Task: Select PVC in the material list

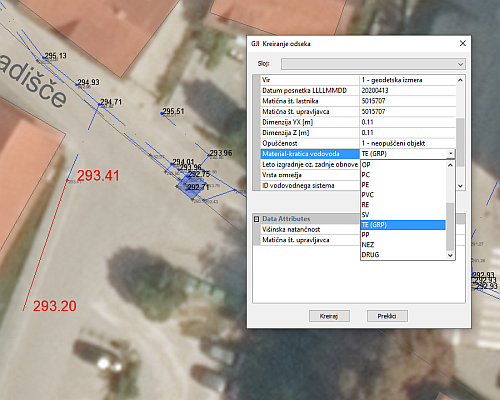Action: pyautogui.click(x=403, y=195)
